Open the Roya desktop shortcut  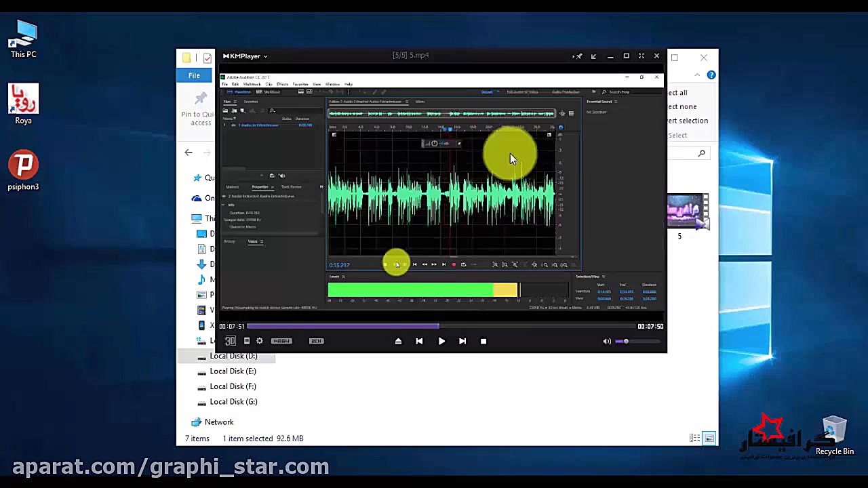[23, 104]
